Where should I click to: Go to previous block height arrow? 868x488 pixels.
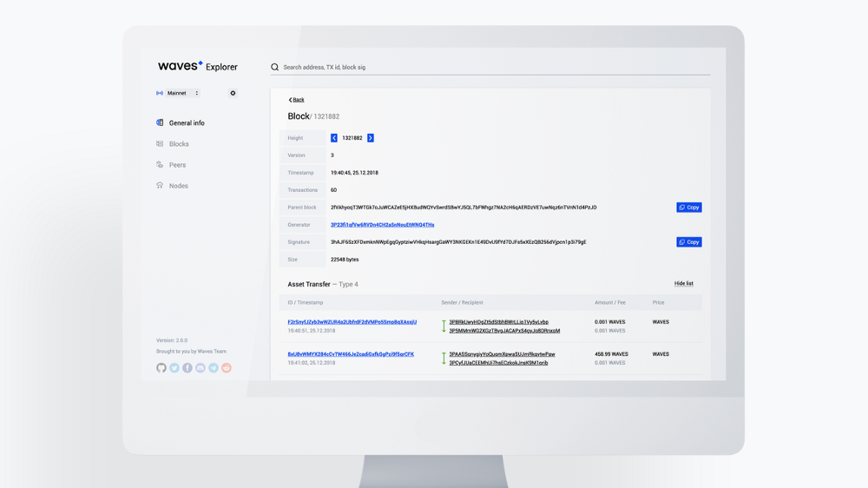click(334, 138)
